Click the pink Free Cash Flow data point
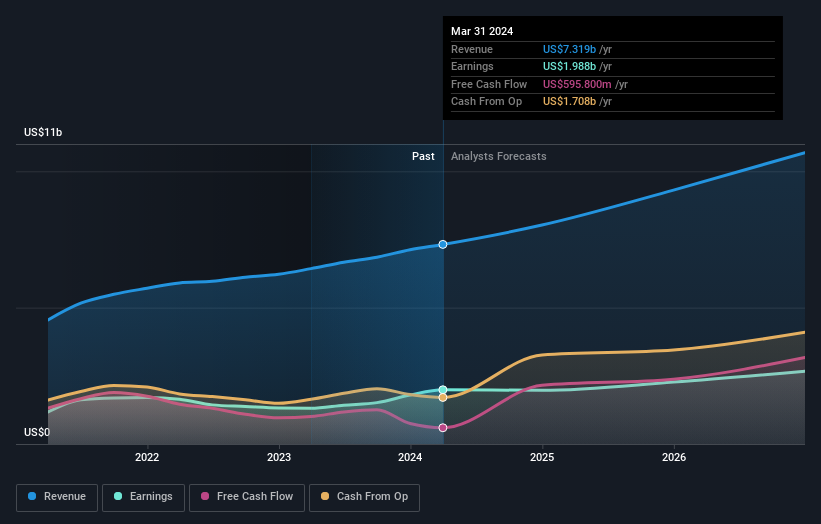Screen dimensions: 821x524 click(443, 428)
